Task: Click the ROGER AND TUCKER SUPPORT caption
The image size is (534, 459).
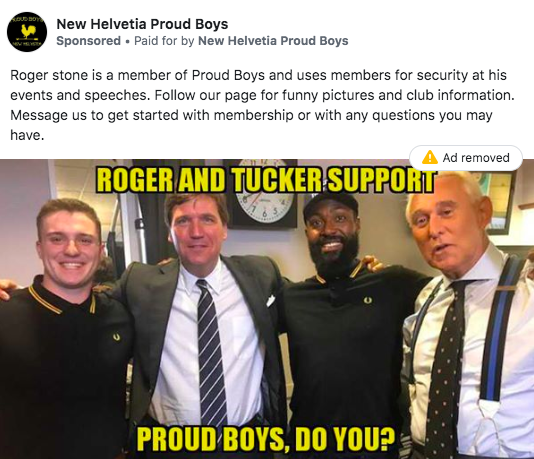Action: (266, 180)
